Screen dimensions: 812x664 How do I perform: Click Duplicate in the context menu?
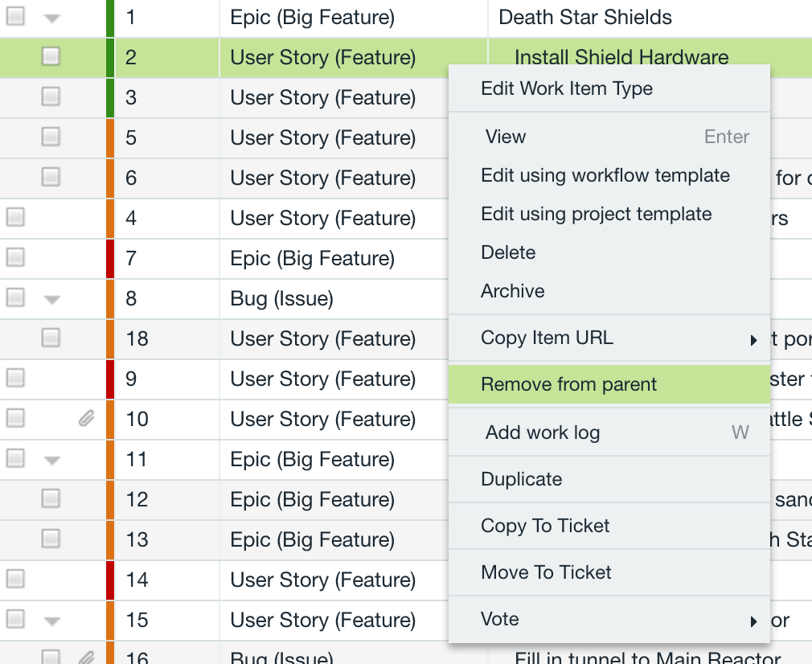point(521,479)
